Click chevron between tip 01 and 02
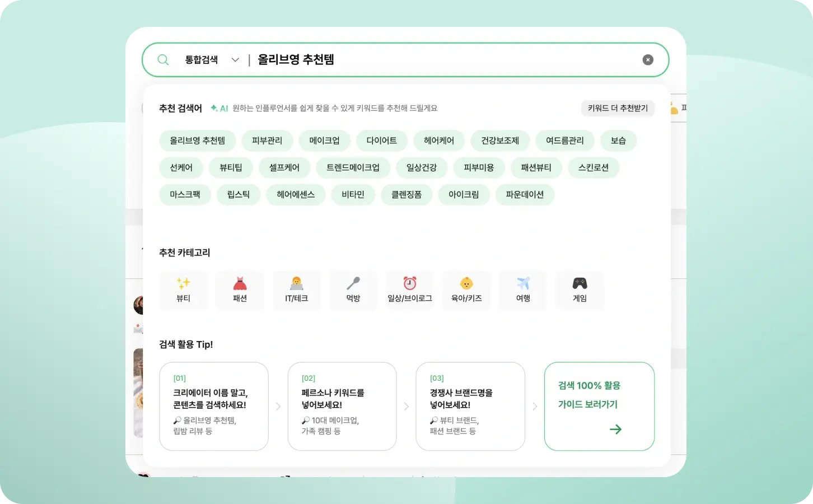This screenshot has width=813, height=504. 278,407
